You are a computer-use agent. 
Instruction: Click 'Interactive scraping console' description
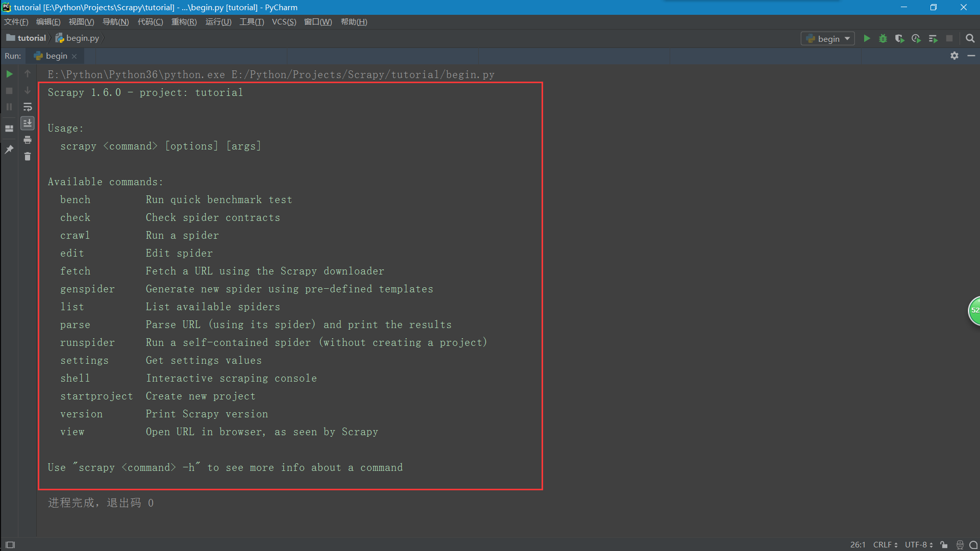click(x=231, y=378)
